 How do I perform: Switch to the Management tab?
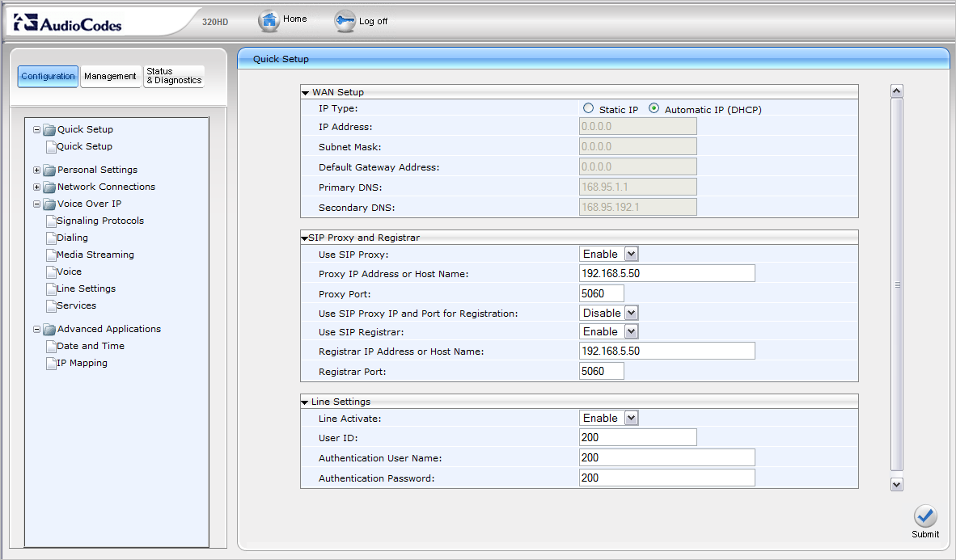coord(110,76)
